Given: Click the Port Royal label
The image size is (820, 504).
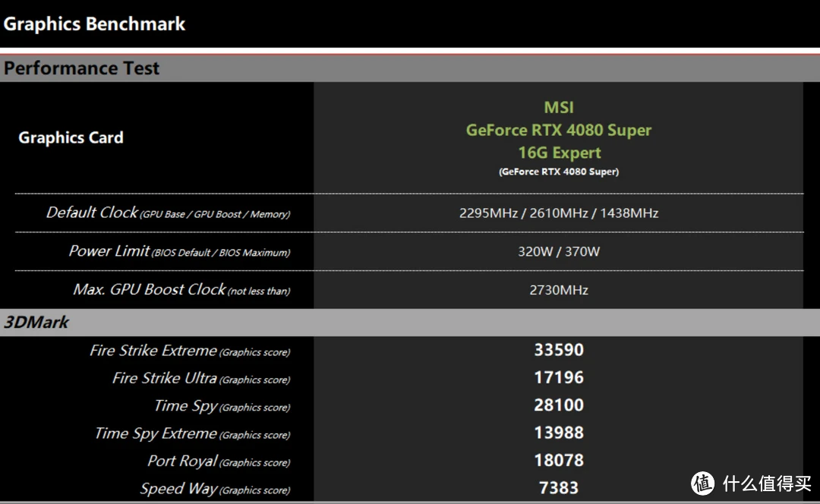Looking at the screenshot, I should click(x=219, y=461).
